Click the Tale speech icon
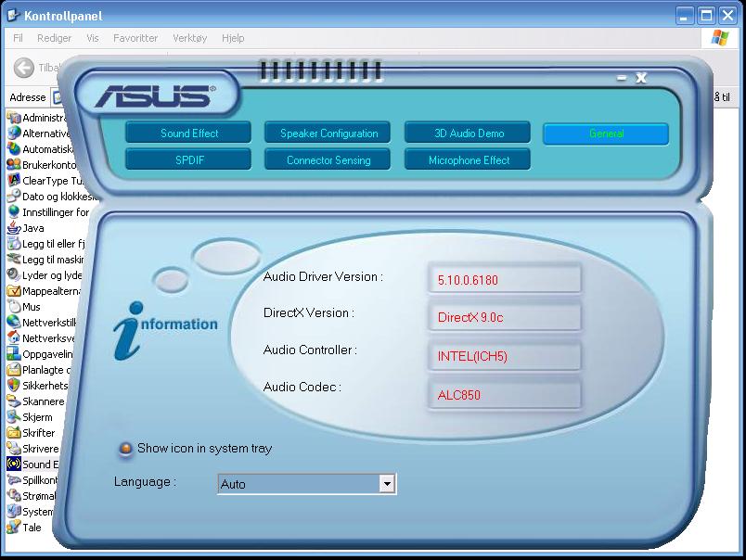Viewport: 746px width, 560px height. point(14,527)
